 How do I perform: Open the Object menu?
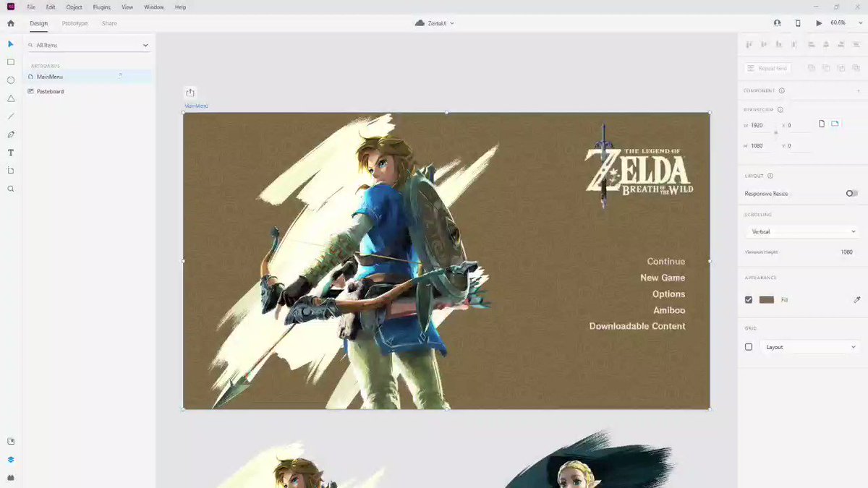(74, 7)
